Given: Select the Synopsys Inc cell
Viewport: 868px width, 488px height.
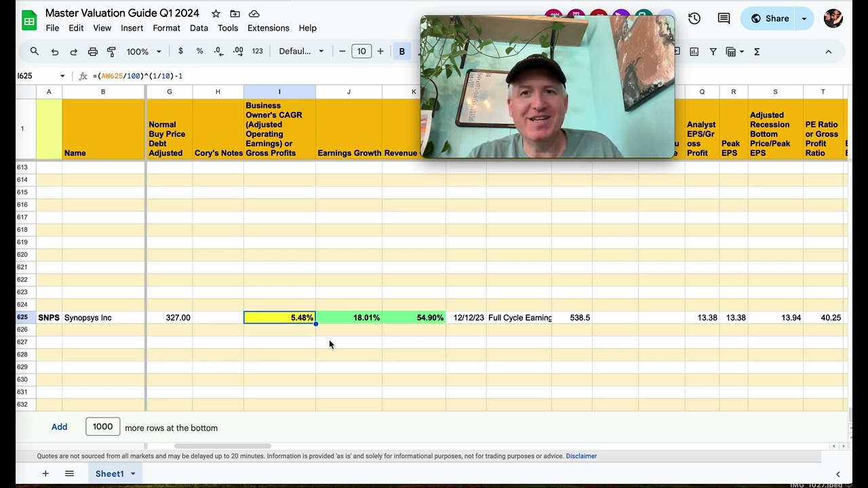Looking at the screenshot, I should [103, 317].
